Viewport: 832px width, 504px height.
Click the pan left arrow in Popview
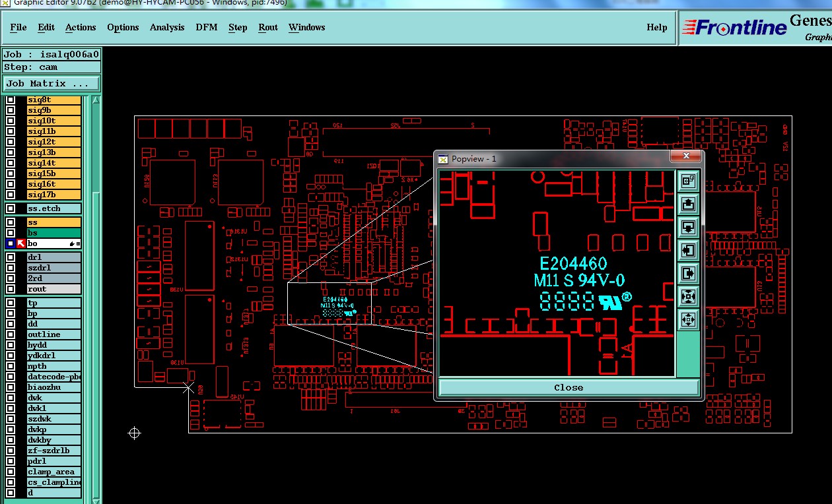688,250
